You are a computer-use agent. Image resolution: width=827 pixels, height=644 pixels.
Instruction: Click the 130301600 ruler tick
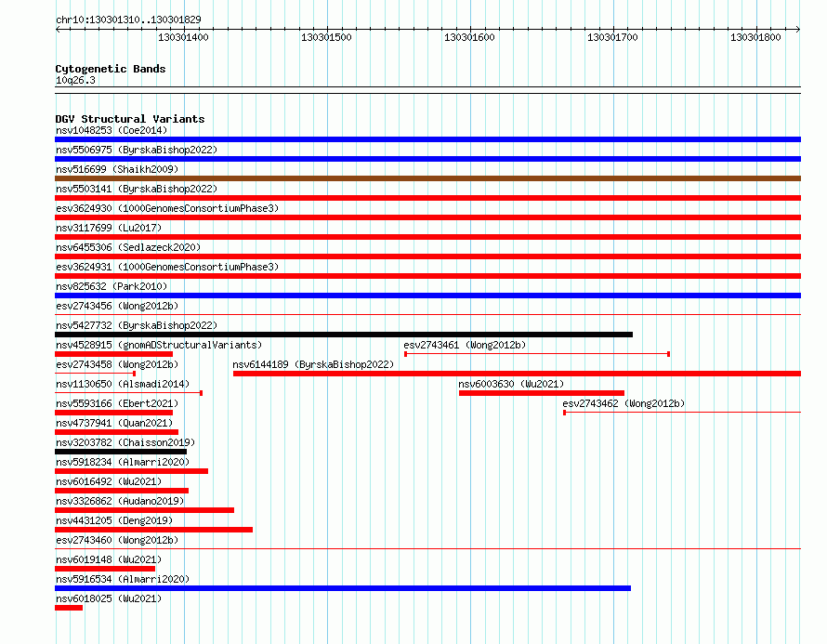469,37
